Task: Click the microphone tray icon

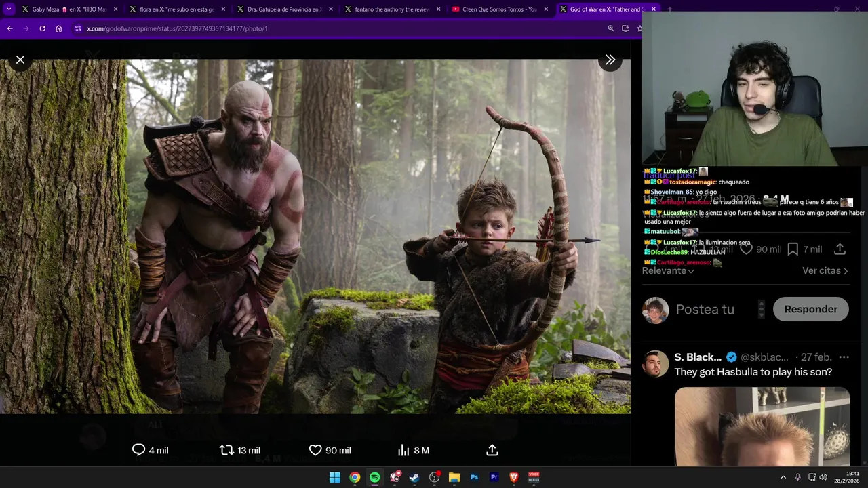Action: point(797,477)
